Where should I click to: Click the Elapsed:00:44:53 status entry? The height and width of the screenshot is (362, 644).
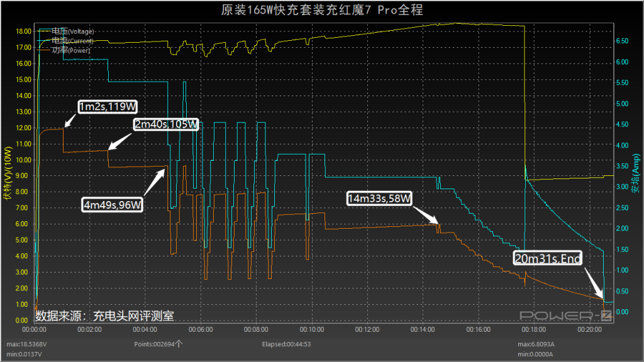[x=286, y=344]
